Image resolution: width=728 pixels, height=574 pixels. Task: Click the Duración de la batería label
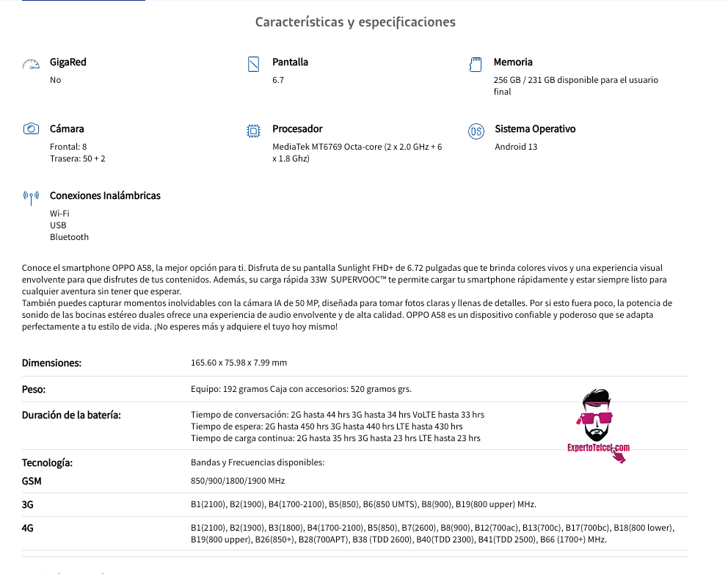tap(71, 415)
